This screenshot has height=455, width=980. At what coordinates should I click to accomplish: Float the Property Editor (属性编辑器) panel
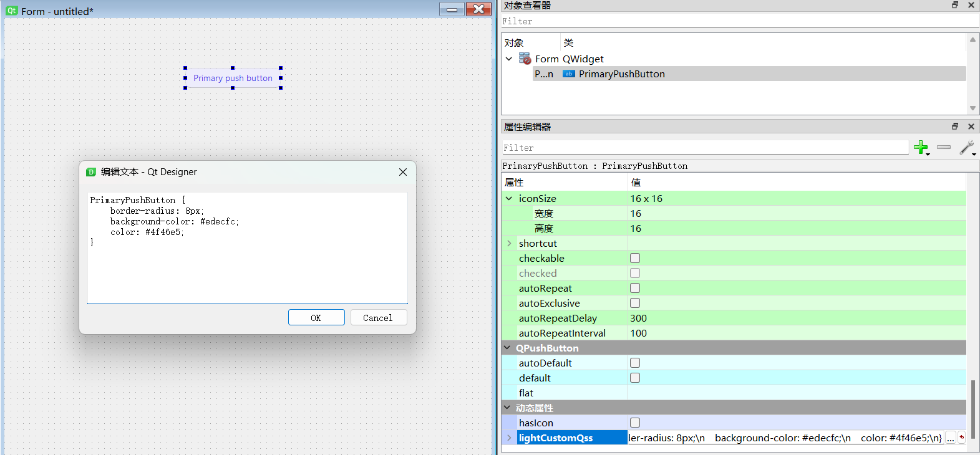[955, 127]
